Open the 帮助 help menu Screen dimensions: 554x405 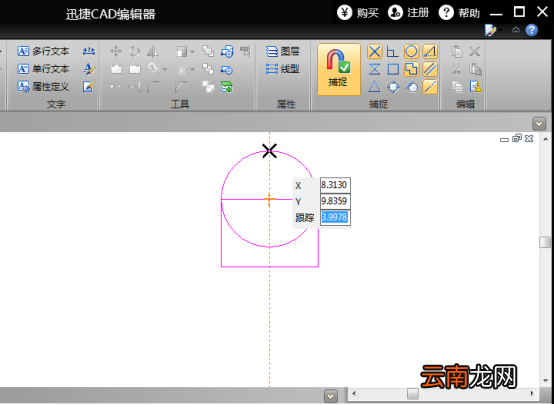[x=459, y=13]
